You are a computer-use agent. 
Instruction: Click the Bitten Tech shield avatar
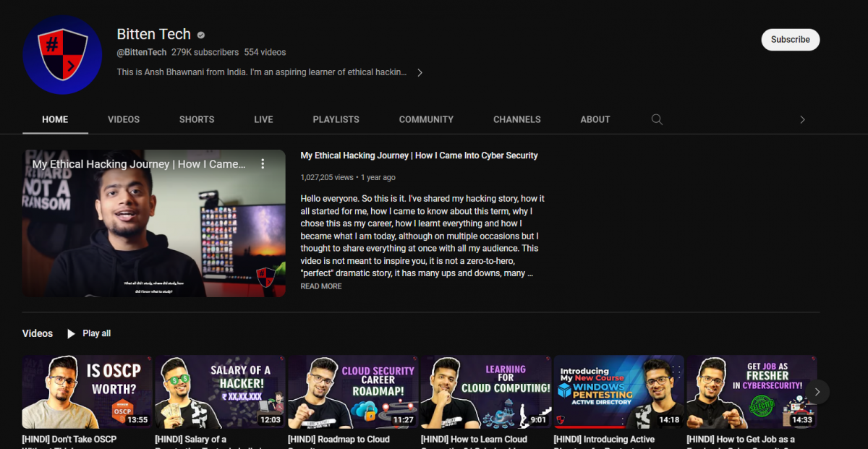62,55
